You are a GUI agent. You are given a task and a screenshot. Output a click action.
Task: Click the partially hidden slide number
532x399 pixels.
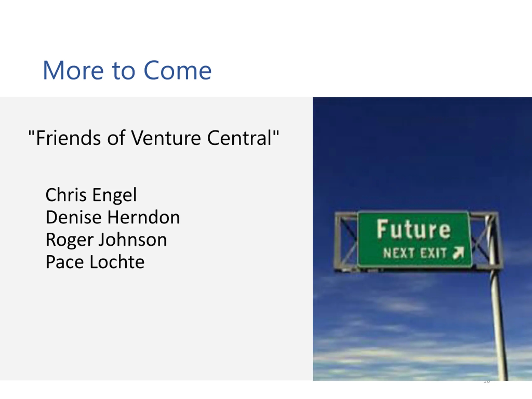(486, 382)
